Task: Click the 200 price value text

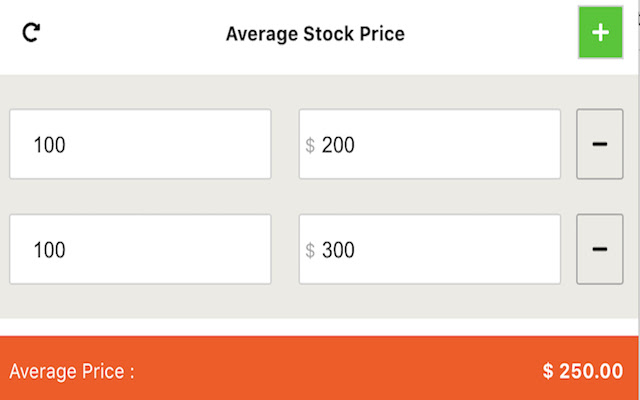Action: pos(338,146)
